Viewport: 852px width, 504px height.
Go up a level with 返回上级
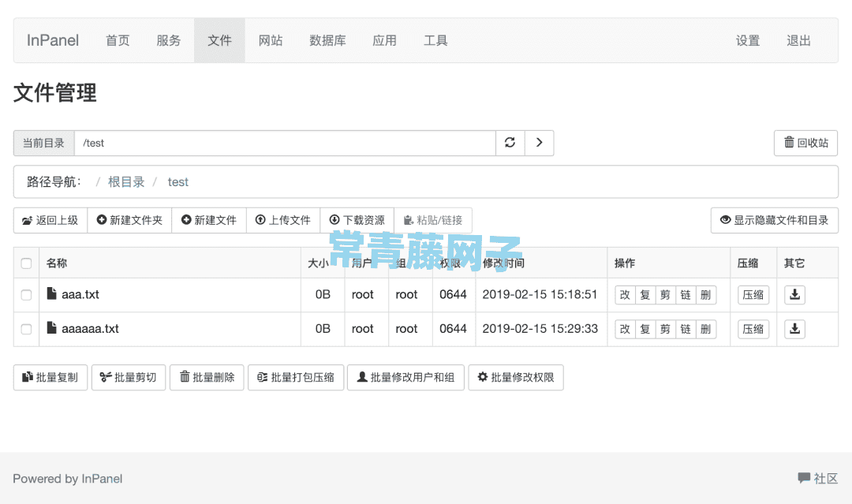pyautogui.click(x=50, y=220)
